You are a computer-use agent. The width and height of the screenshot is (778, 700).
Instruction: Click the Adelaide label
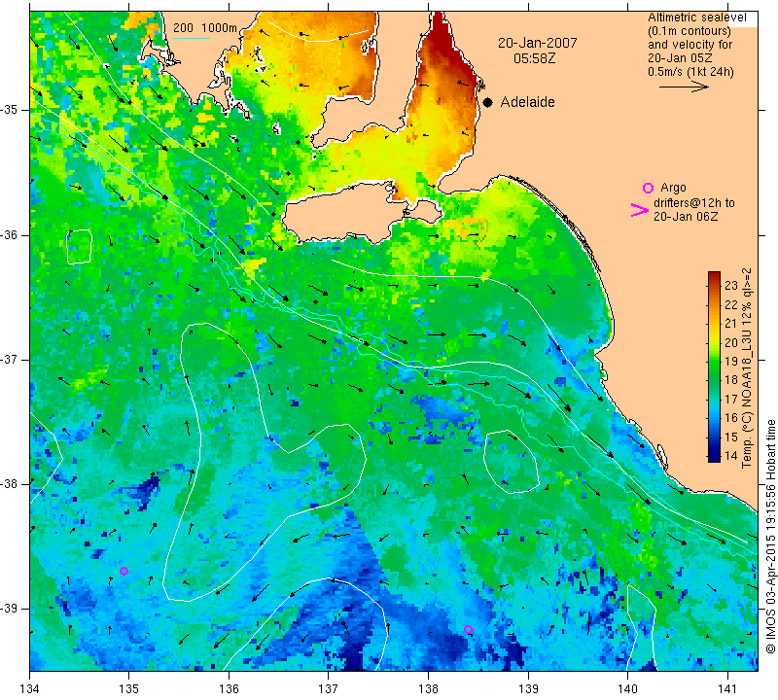click(x=527, y=102)
